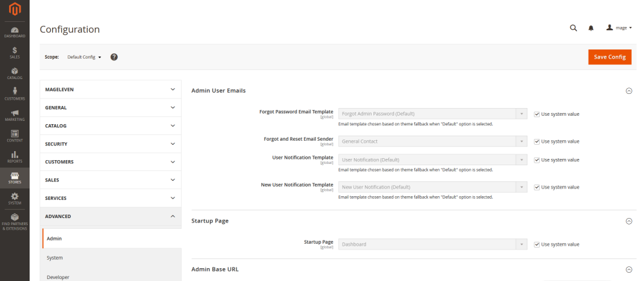Select the Developer item under Advanced
The width and height of the screenshot is (644, 281).
coord(58,276)
